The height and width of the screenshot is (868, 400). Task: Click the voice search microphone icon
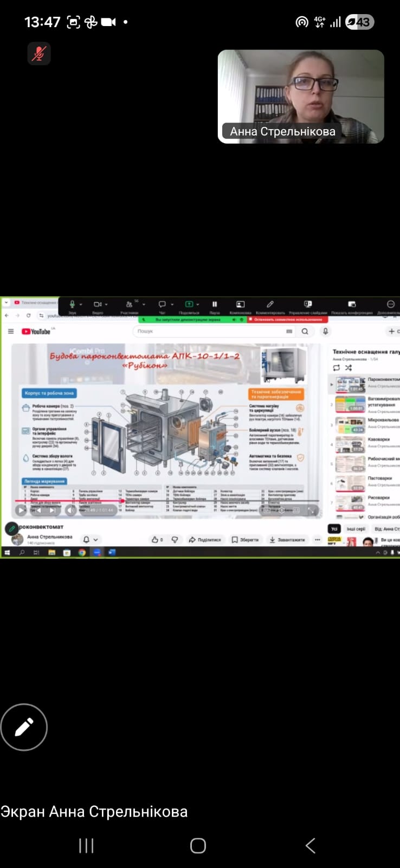click(x=325, y=331)
